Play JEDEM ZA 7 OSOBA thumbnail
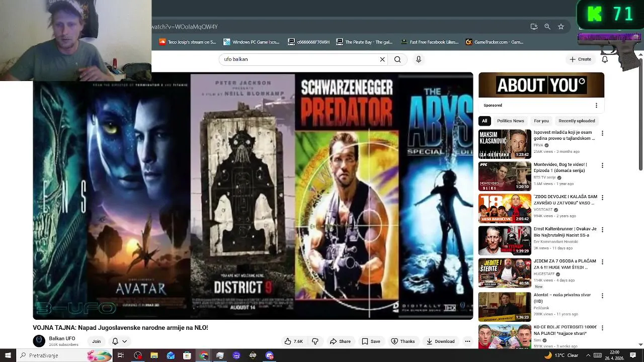 [x=505, y=273]
